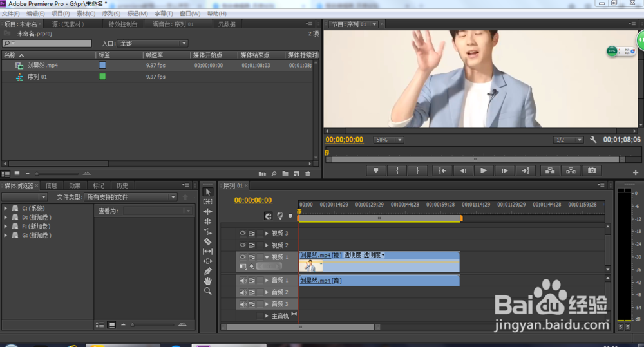
Task: Open the 文件(F) menu
Action: coord(11,14)
